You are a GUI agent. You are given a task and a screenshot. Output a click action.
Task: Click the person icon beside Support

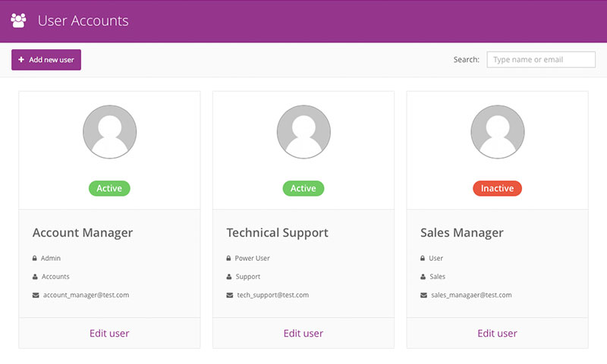point(229,277)
